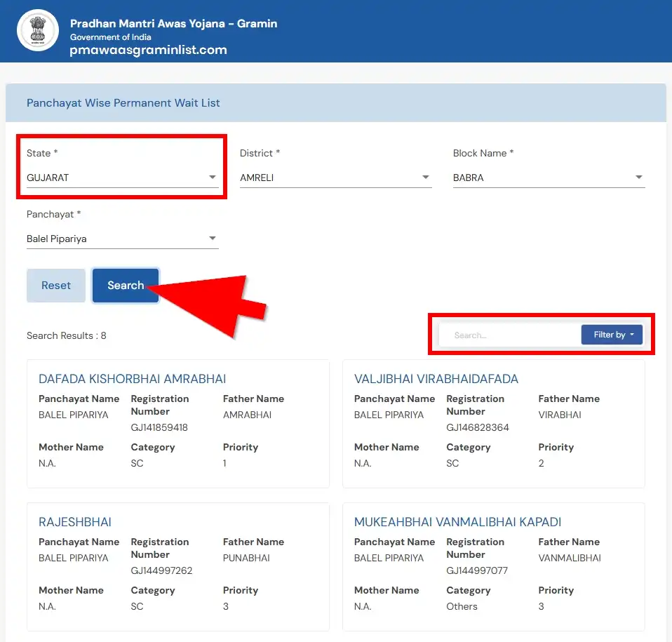
Task: Open the Block Name dropdown showing BABRA
Action: 549,178
